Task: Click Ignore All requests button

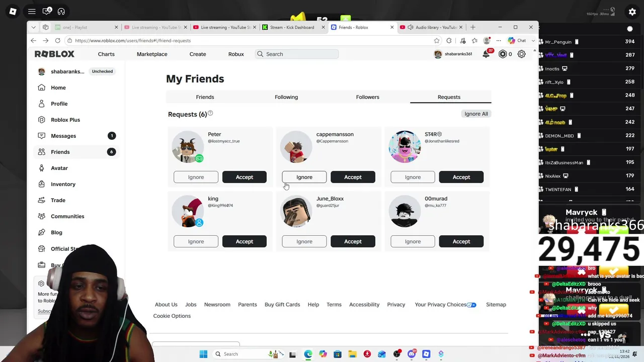Action: [x=476, y=114]
